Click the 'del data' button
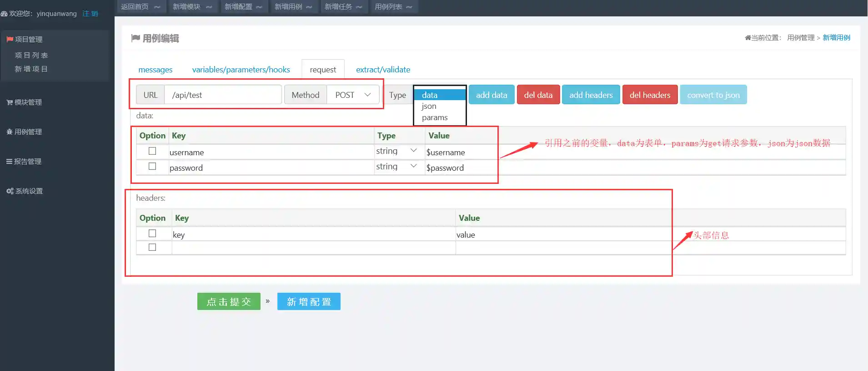Viewport: 868px width, 371px height. tap(538, 95)
